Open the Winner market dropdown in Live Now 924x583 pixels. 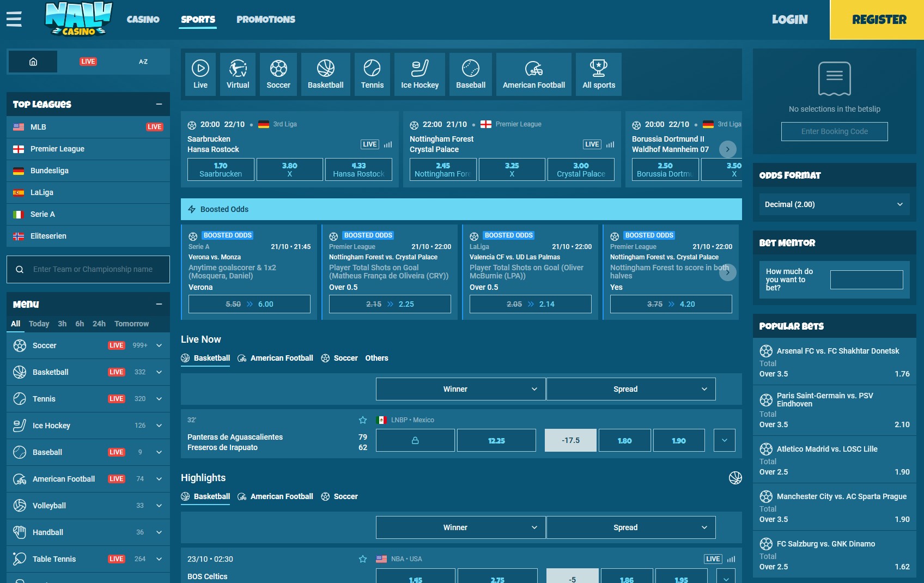(x=460, y=389)
